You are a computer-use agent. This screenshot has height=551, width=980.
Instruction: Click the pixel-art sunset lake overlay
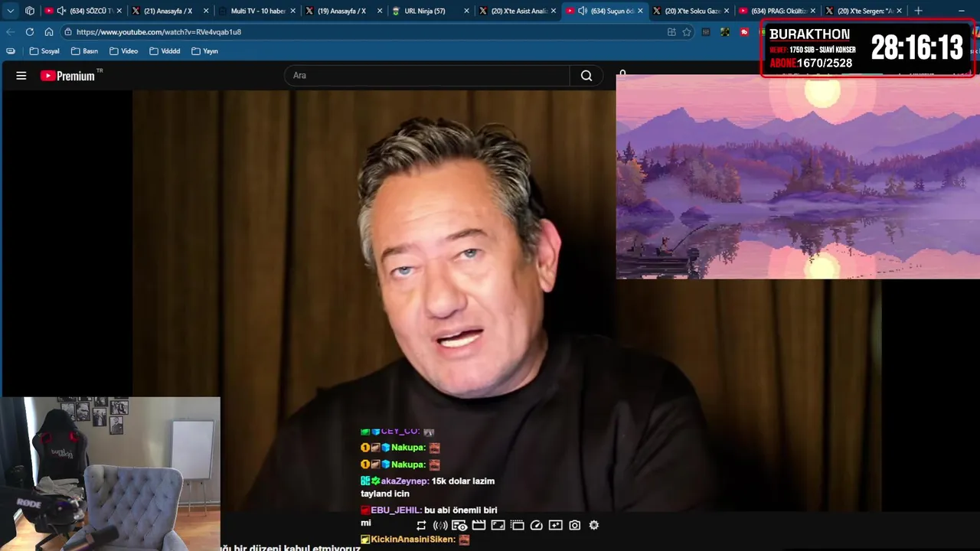pyautogui.click(x=798, y=177)
